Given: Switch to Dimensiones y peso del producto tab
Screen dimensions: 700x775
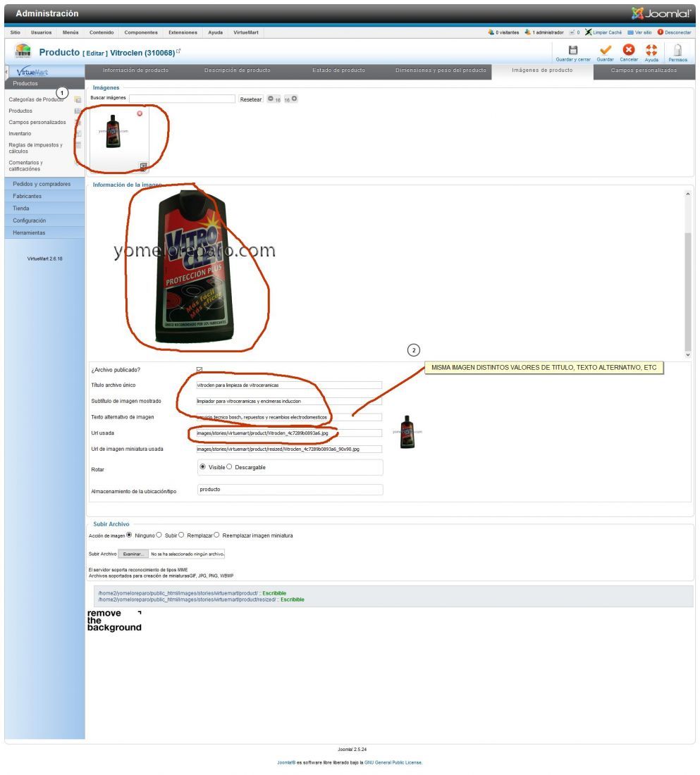Looking at the screenshot, I should [x=441, y=70].
